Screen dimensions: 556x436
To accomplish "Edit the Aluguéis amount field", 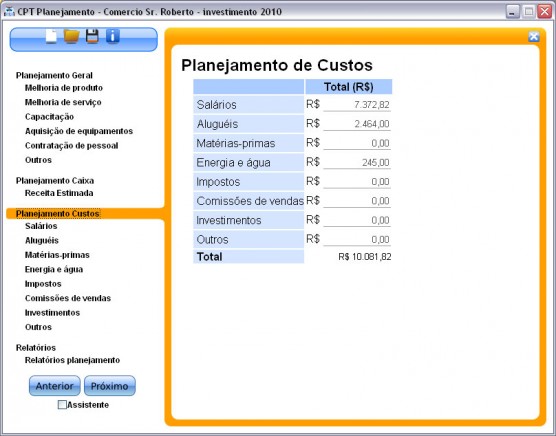I will (357, 124).
